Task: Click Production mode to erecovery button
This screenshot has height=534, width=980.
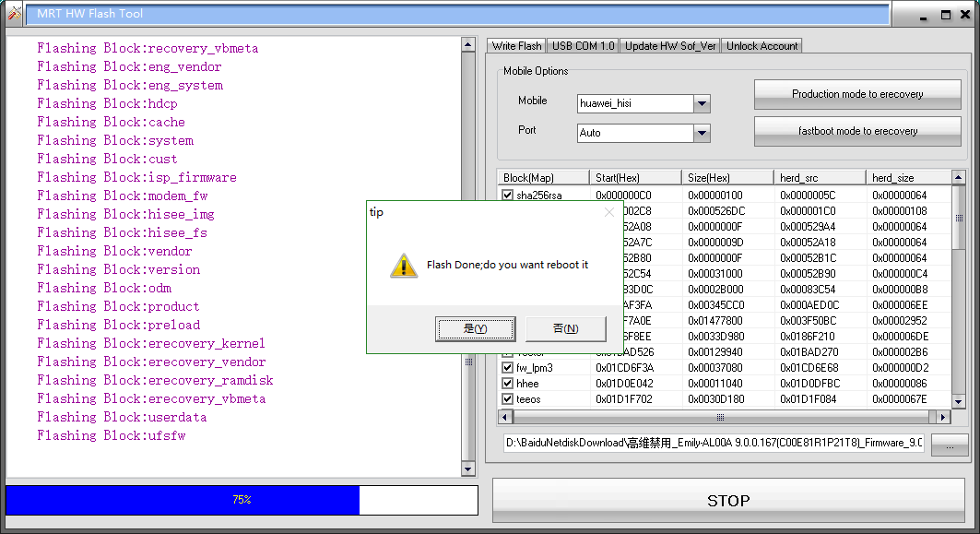Action: tap(857, 94)
